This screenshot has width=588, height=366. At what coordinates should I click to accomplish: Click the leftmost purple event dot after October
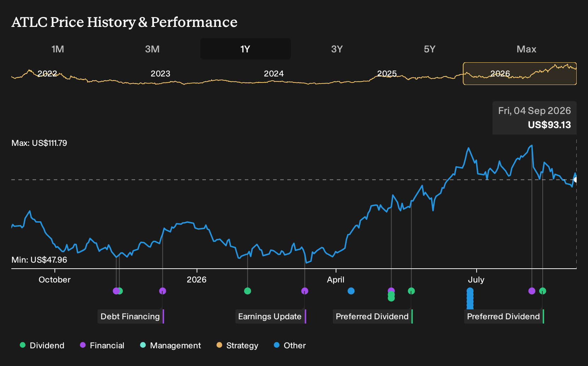pyautogui.click(x=116, y=291)
